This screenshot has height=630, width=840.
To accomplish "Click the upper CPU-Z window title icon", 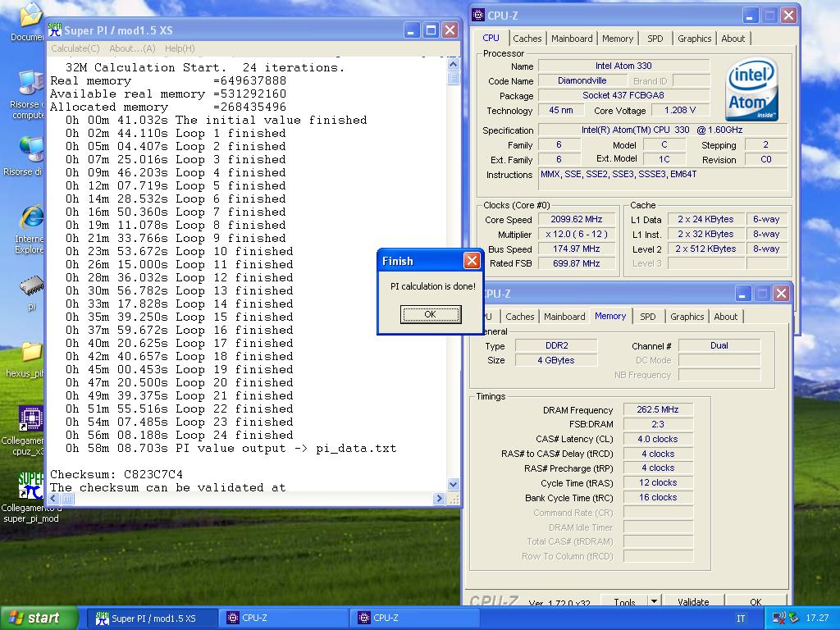I will (x=478, y=15).
